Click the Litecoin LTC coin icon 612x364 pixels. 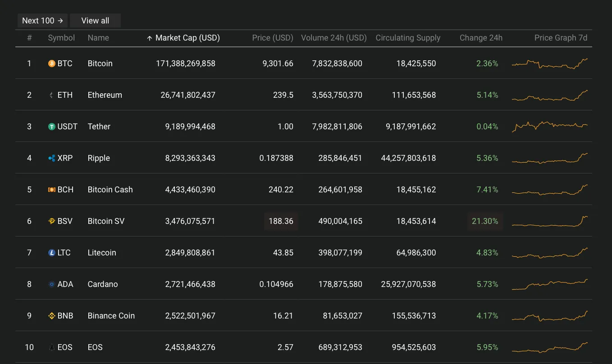coord(52,253)
